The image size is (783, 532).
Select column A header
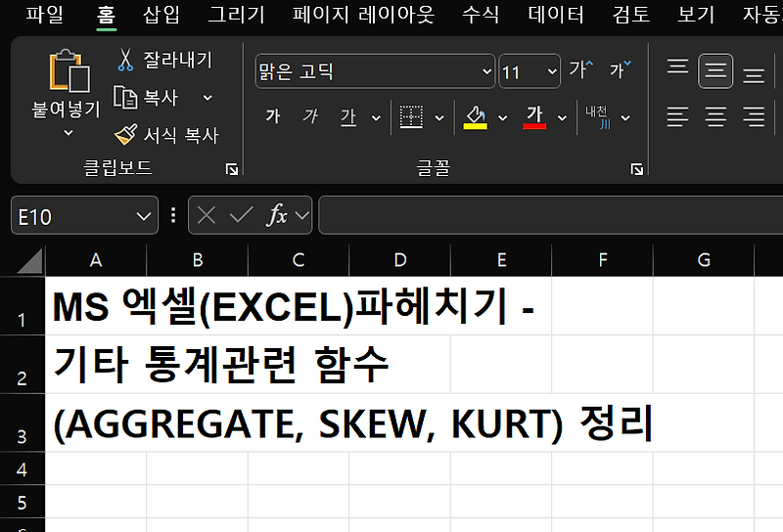pos(96,260)
